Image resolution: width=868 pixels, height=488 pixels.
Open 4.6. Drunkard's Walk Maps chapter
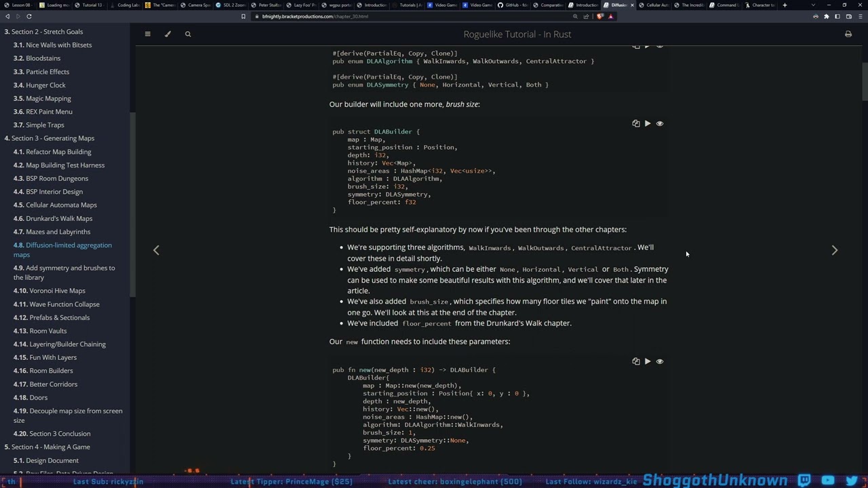(x=53, y=218)
